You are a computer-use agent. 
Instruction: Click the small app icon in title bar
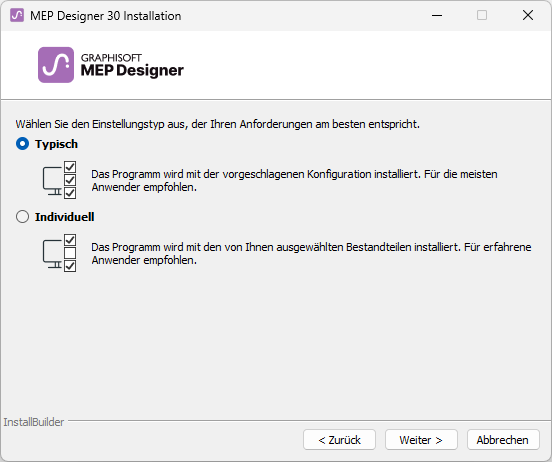pos(17,15)
